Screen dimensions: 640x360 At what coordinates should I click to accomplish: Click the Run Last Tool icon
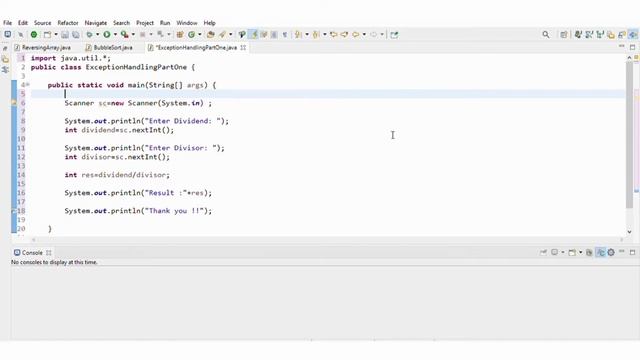click(x=124, y=35)
